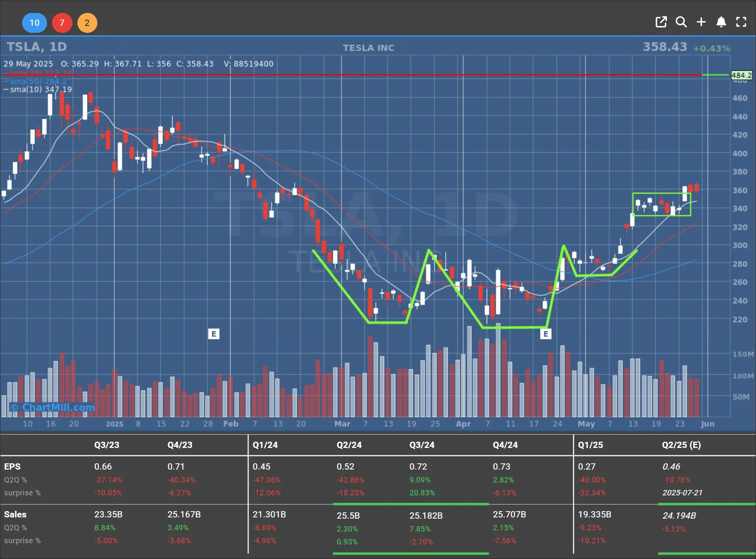756x559 pixels.
Task: Click the blue 10 badge
Action: tap(35, 22)
